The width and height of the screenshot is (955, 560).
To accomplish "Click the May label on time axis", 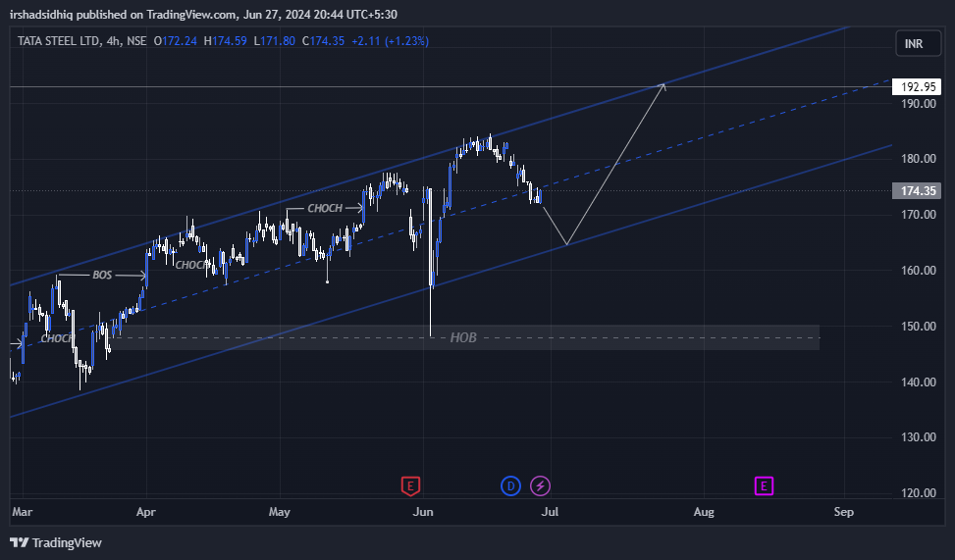I will 280,511.
